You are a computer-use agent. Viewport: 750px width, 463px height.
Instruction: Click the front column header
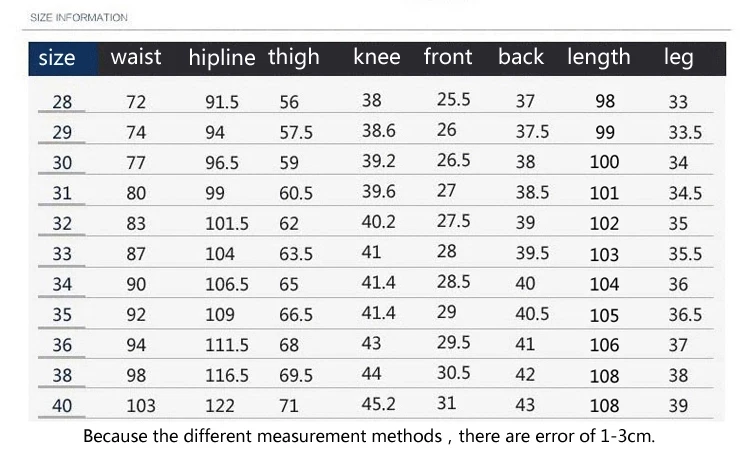click(x=448, y=57)
